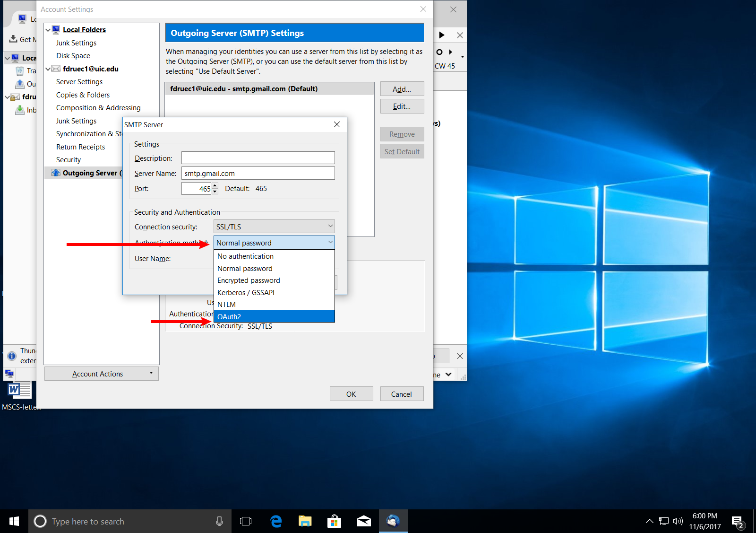Open Mail app from taskbar
756x533 pixels.
364,521
